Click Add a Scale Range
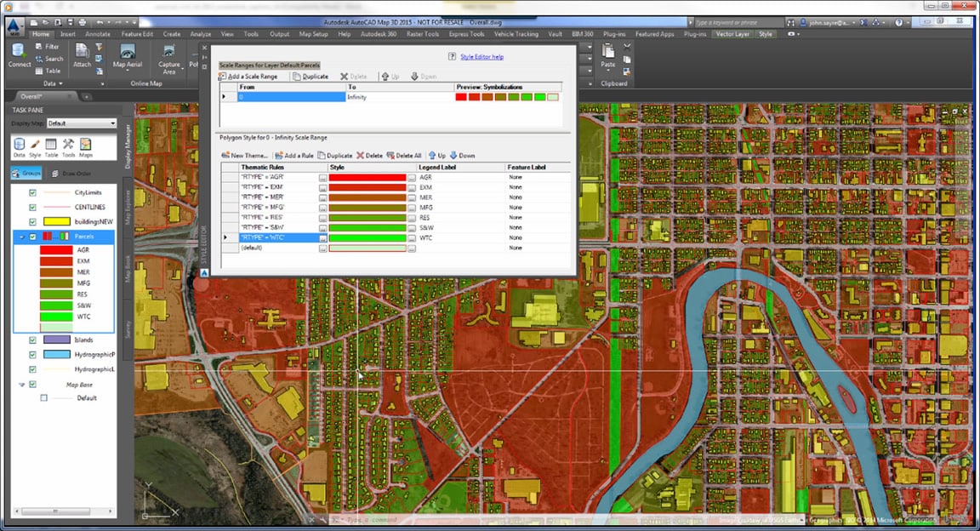The height and width of the screenshot is (531, 980). coord(248,77)
